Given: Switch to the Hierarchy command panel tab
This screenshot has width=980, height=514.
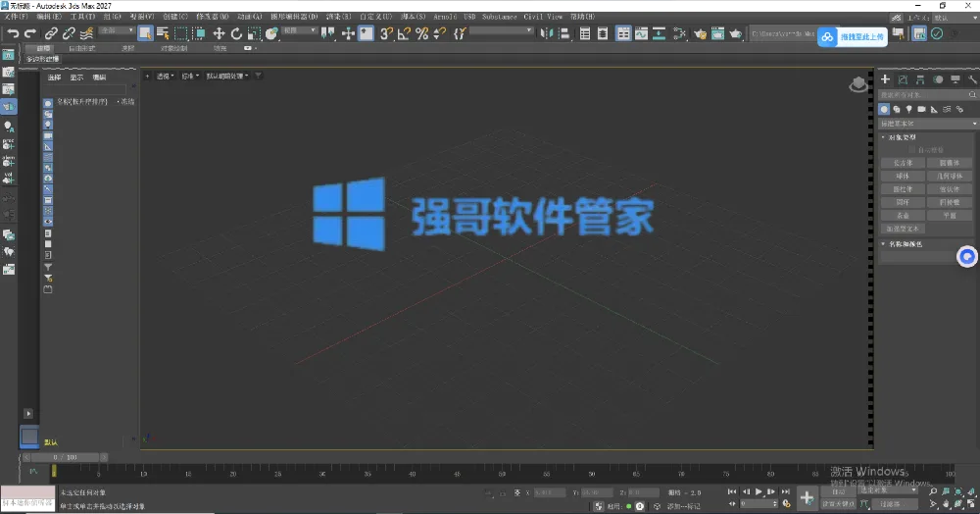Looking at the screenshot, I should pos(920,79).
